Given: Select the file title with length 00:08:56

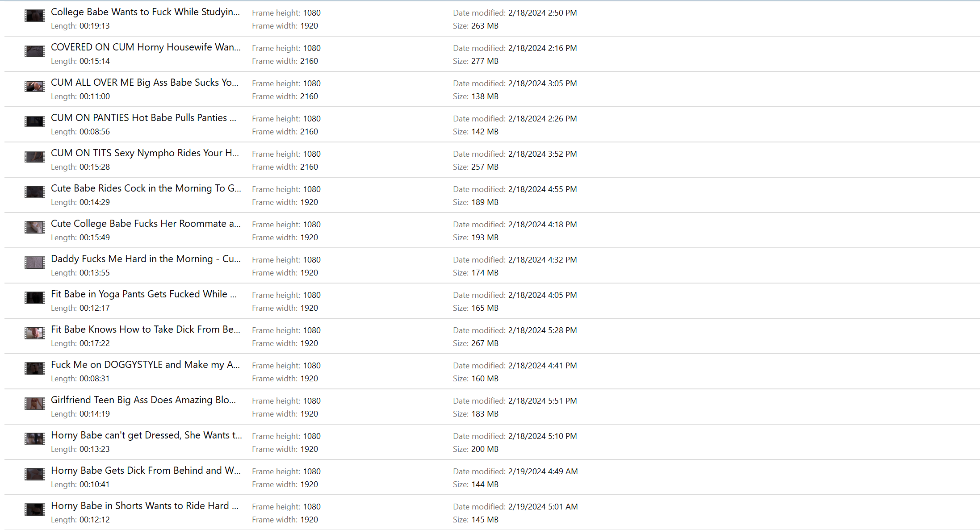Looking at the screenshot, I should (144, 118).
